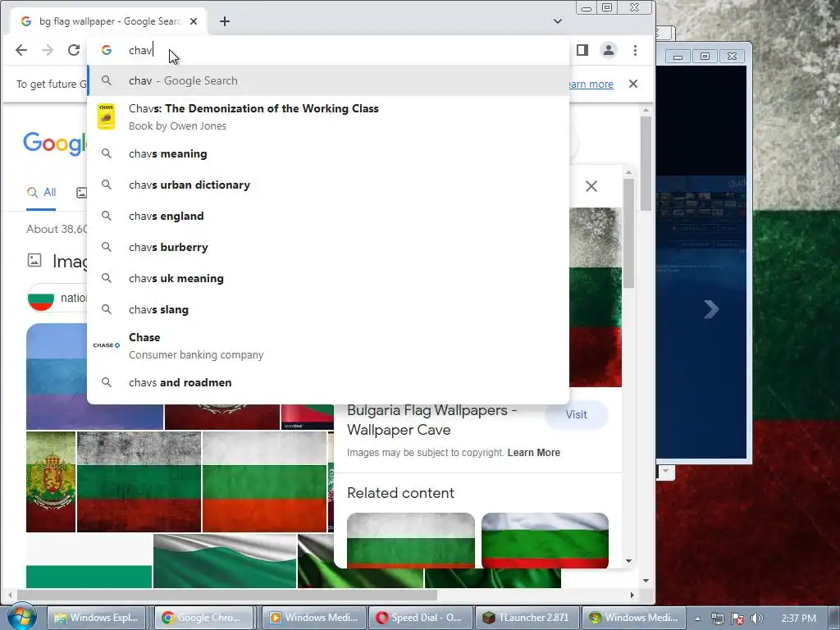Switch to Speed Dial Opera taskbar button
Viewport: 840px width, 630px height.
[x=420, y=618]
